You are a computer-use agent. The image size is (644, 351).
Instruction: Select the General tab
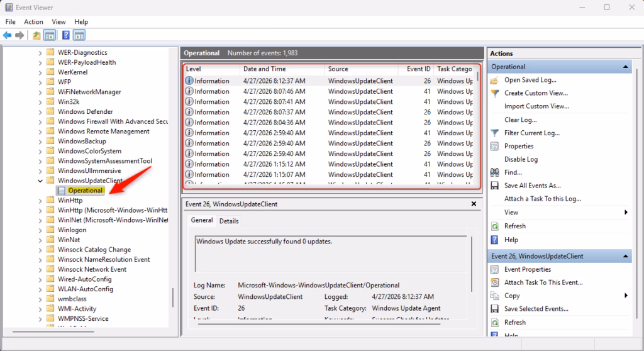(x=202, y=220)
